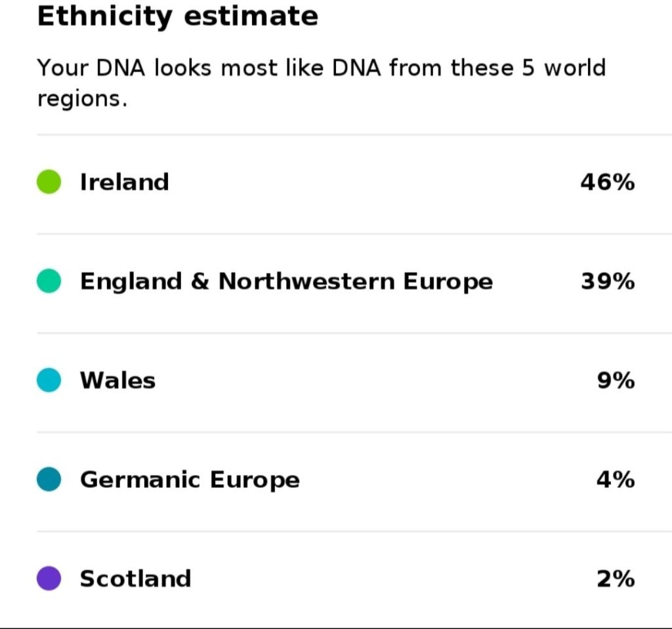Viewport: 672px width, 629px height.
Task: Open the Germanic Europe region label
Action: pos(190,479)
